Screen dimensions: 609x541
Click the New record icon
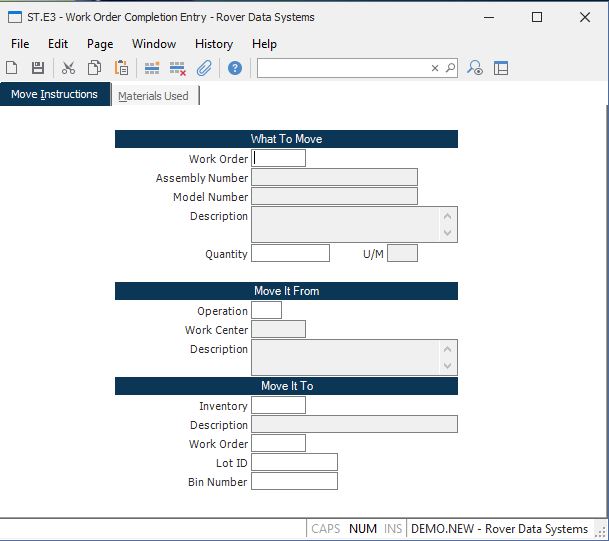pyautogui.click(x=12, y=68)
